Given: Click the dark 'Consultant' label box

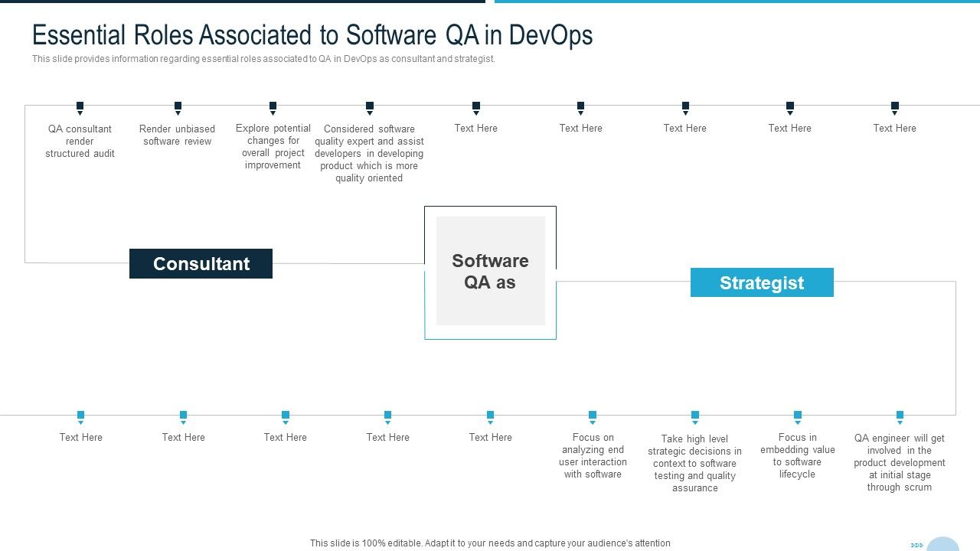Looking at the screenshot, I should point(201,263).
